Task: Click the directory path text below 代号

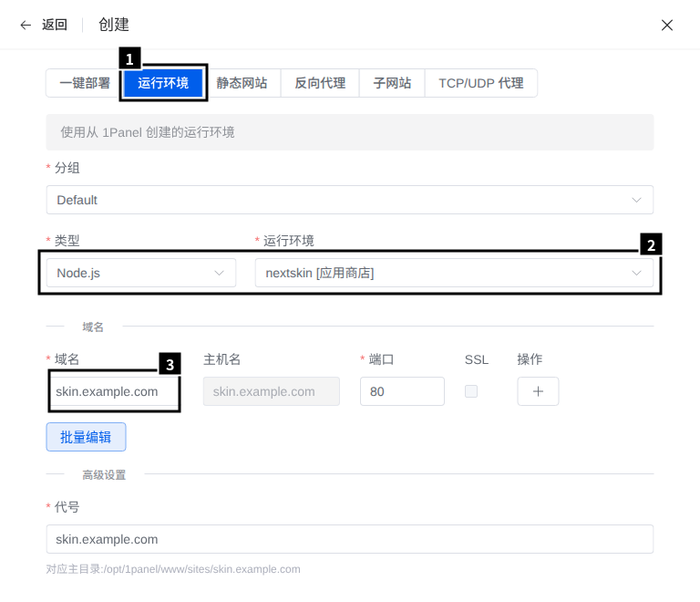Action: 173,569
